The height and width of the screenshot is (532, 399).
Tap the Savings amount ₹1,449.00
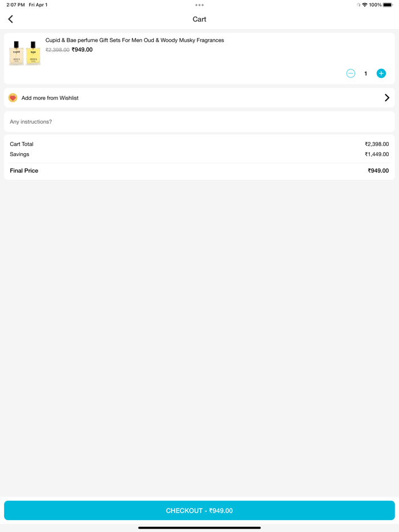[x=377, y=154]
